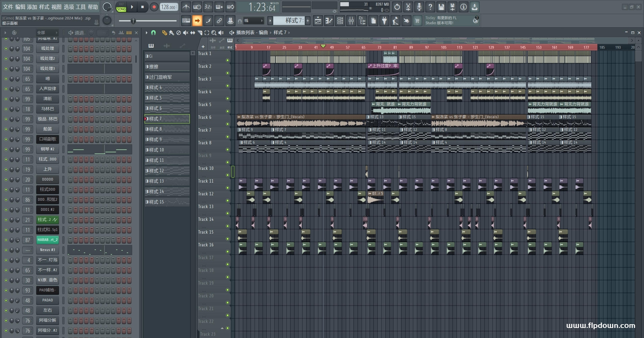Click the record button in transport bar
Screen dimensions: 644x338
tap(154, 7)
